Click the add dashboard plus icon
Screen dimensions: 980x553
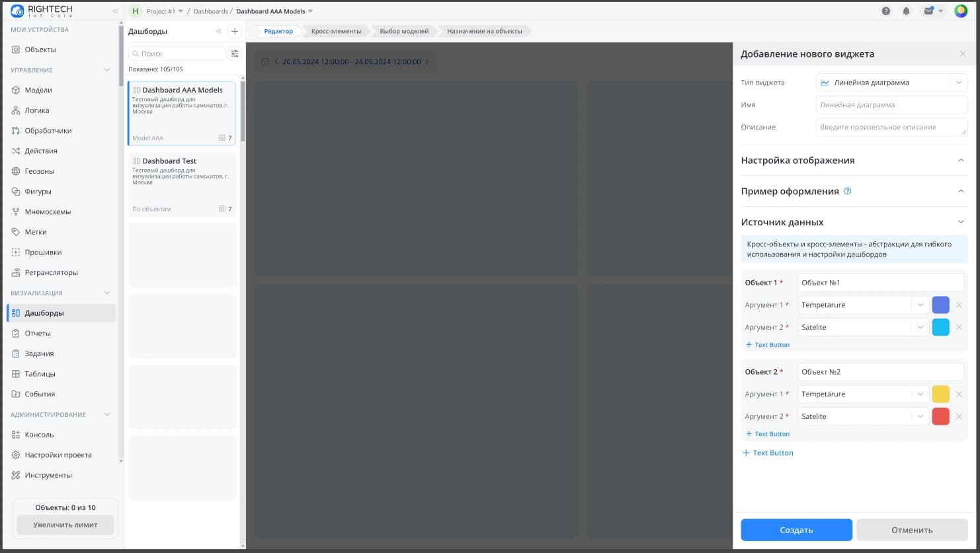[x=235, y=31]
